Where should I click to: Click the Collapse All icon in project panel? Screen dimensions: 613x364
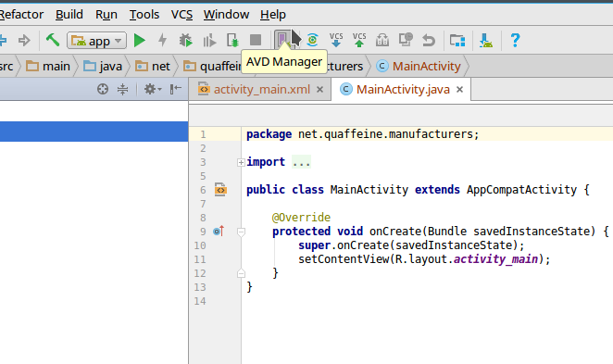[123, 89]
